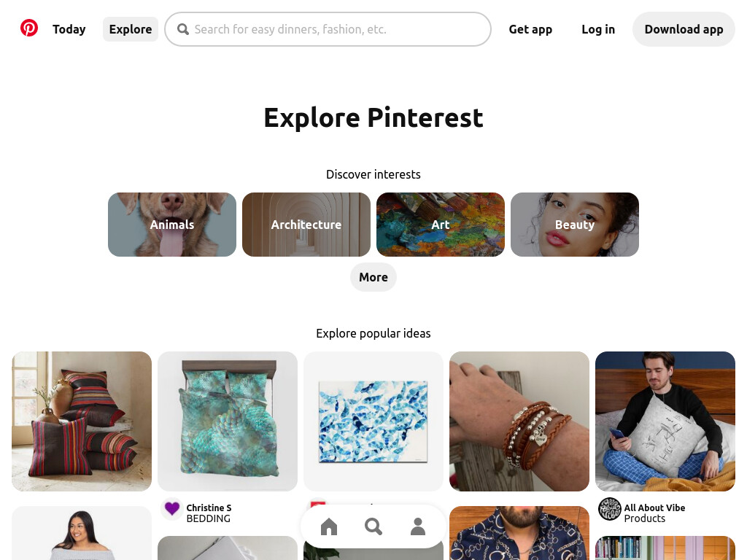
Task: Open the home icon in bottom navigation
Action: [329, 526]
